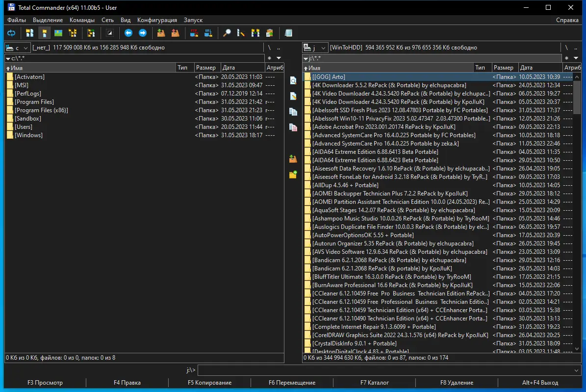Open the Выделение menu
The height and width of the screenshot is (392, 586).
pyautogui.click(x=48, y=20)
